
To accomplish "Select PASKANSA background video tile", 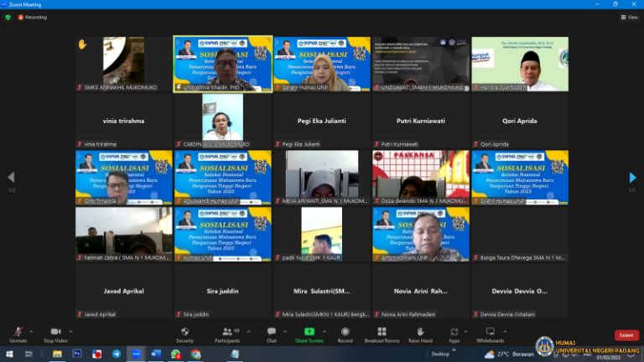I will (x=421, y=178).
